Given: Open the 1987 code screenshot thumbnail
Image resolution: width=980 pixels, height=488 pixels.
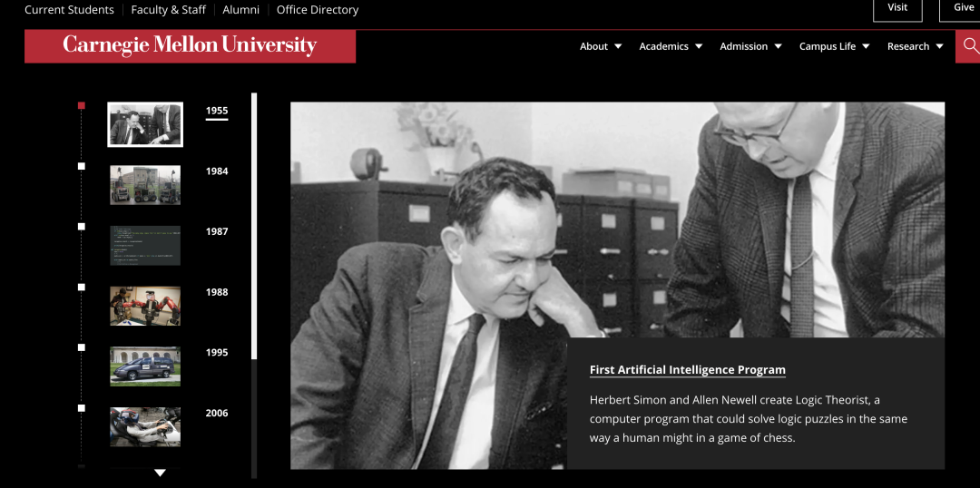Looking at the screenshot, I should [145, 246].
